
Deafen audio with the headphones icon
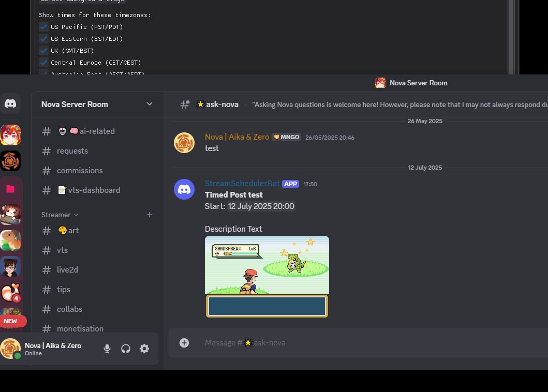click(126, 349)
